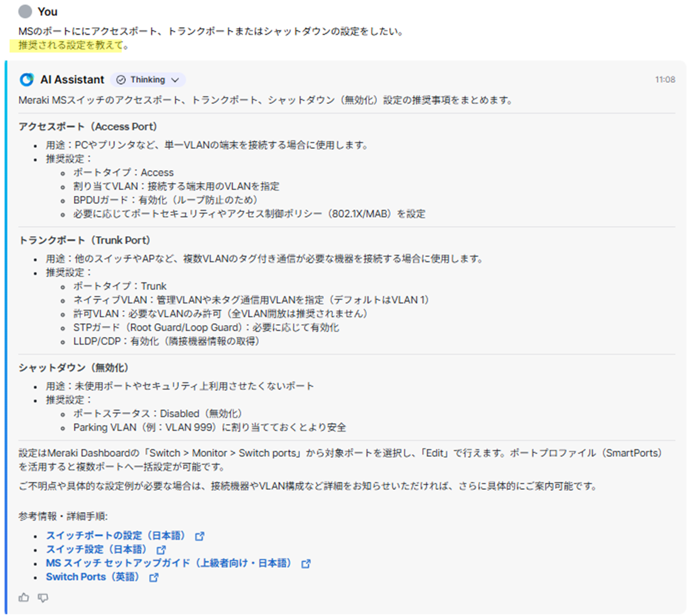Click the external link icon beside Switch Ports
Image resolution: width=691 pixels, height=616 pixels.
coord(154,577)
